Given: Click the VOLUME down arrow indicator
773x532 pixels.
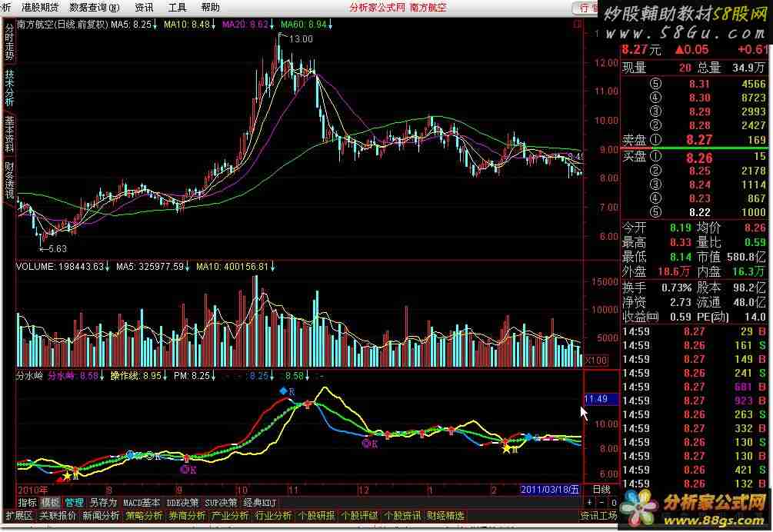Looking at the screenshot, I should [107, 267].
